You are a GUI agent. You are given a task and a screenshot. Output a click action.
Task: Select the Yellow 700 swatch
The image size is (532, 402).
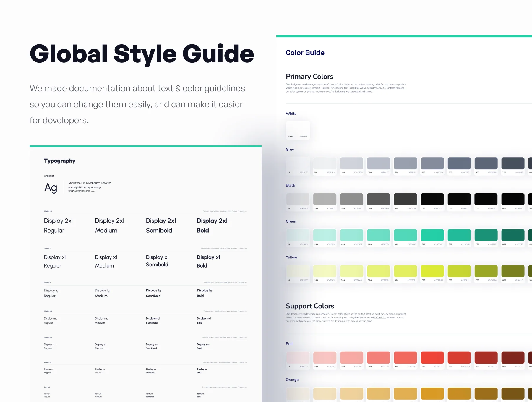coord(486,274)
